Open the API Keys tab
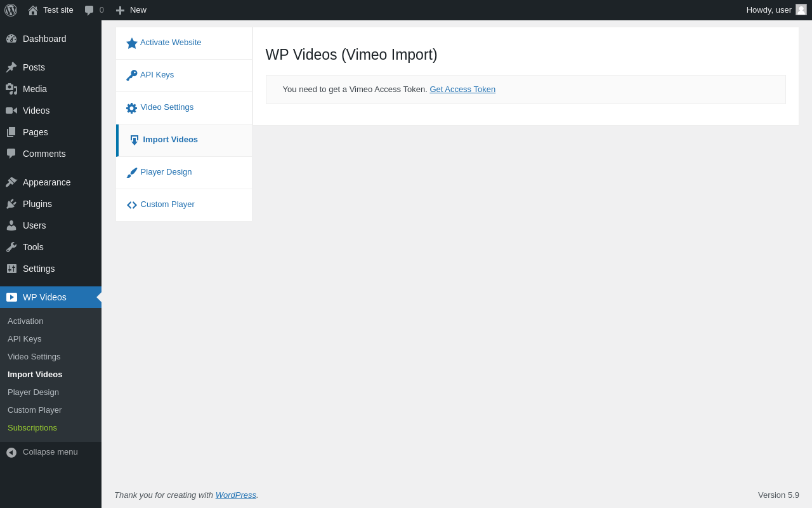 coord(184,76)
